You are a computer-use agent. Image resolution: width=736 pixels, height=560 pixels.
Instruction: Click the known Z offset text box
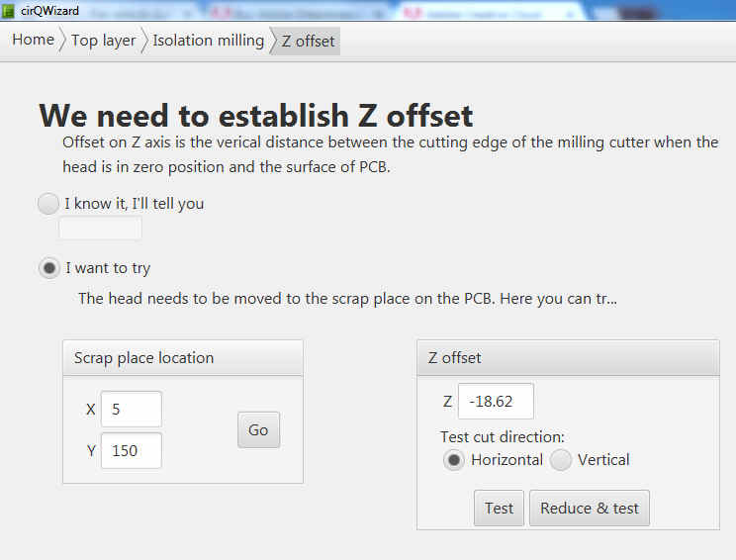pos(100,229)
